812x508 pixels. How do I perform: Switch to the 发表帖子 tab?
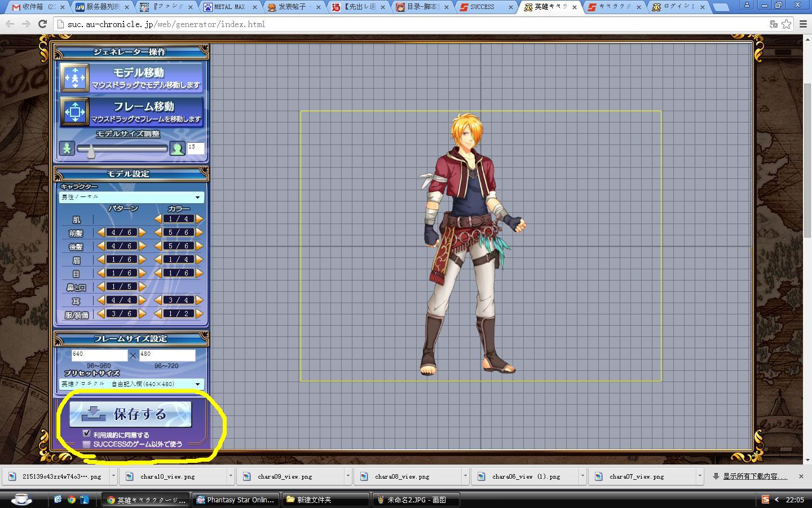pos(294,7)
